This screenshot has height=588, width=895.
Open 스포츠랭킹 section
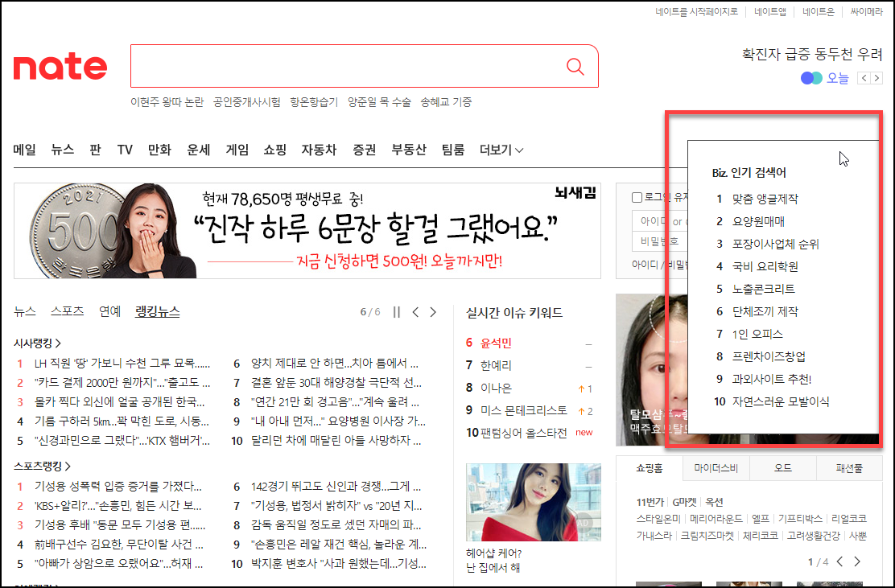pos(42,467)
